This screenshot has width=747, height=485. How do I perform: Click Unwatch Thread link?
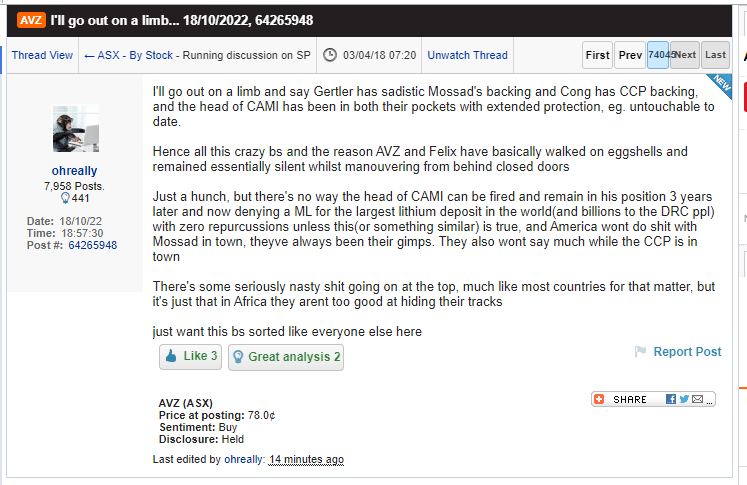point(467,55)
